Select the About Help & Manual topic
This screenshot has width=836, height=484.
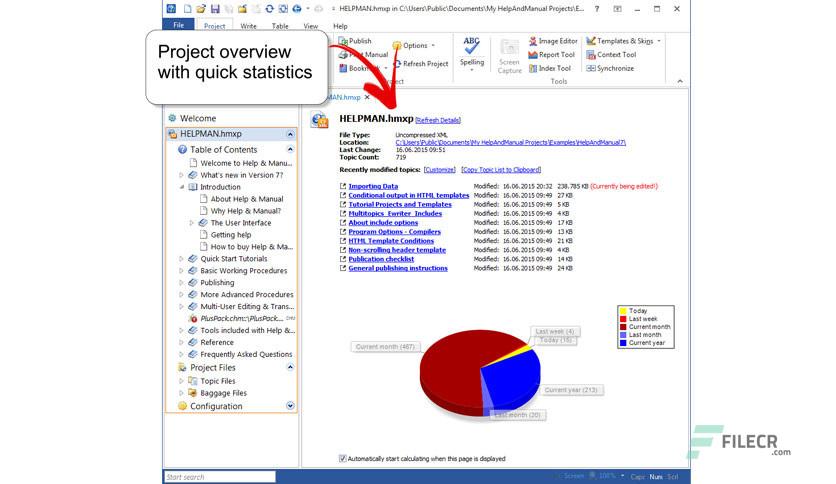(247, 199)
